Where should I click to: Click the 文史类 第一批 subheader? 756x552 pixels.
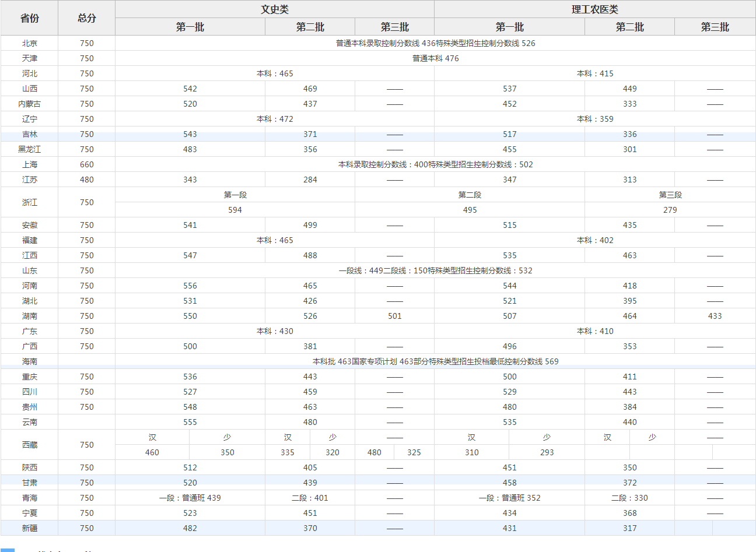pos(192,26)
